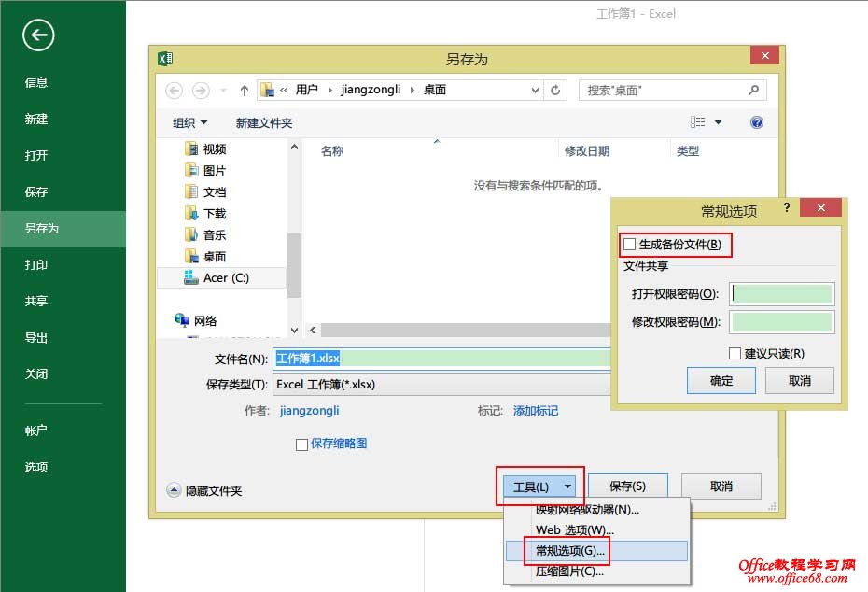The height and width of the screenshot is (592, 868).
Task: Open 信息 in Backstage sidebar
Action: coord(36,82)
